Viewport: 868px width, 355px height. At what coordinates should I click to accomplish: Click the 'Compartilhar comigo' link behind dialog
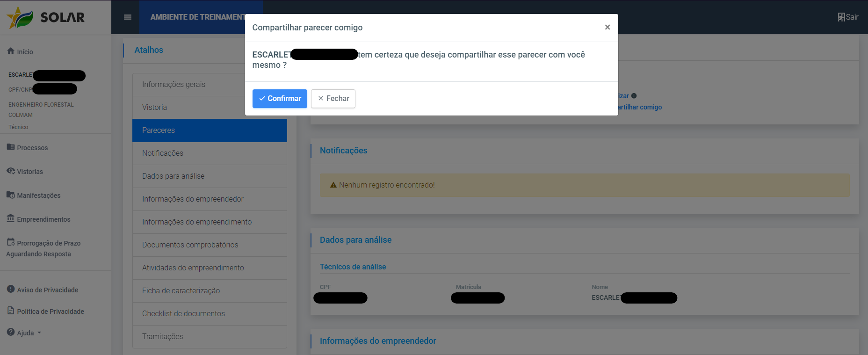pos(640,107)
